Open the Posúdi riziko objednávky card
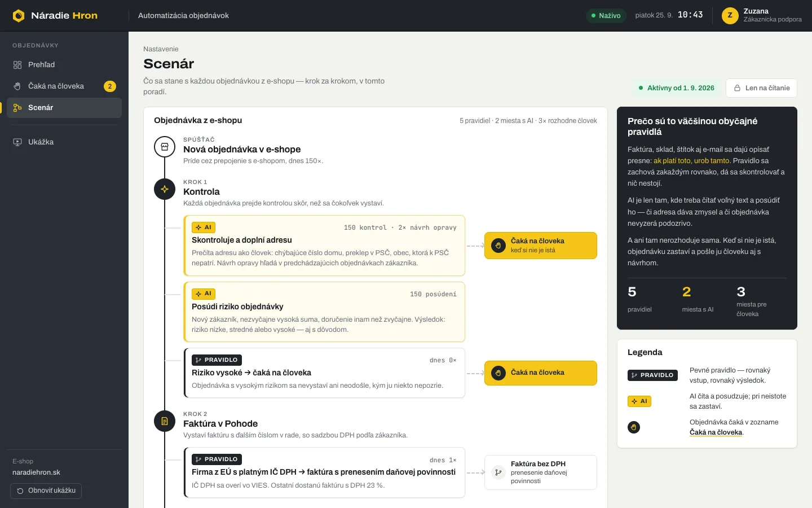 pyautogui.click(x=324, y=312)
